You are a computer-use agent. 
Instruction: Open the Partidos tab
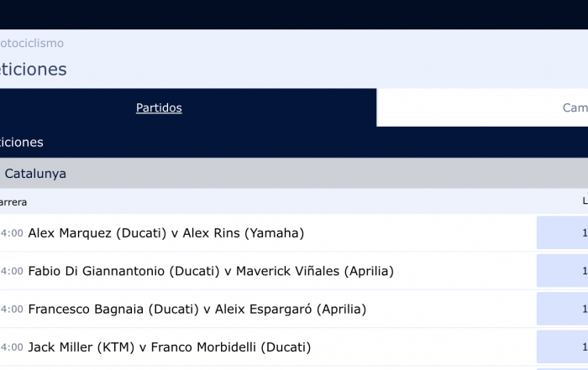pyautogui.click(x=159, y=108)
